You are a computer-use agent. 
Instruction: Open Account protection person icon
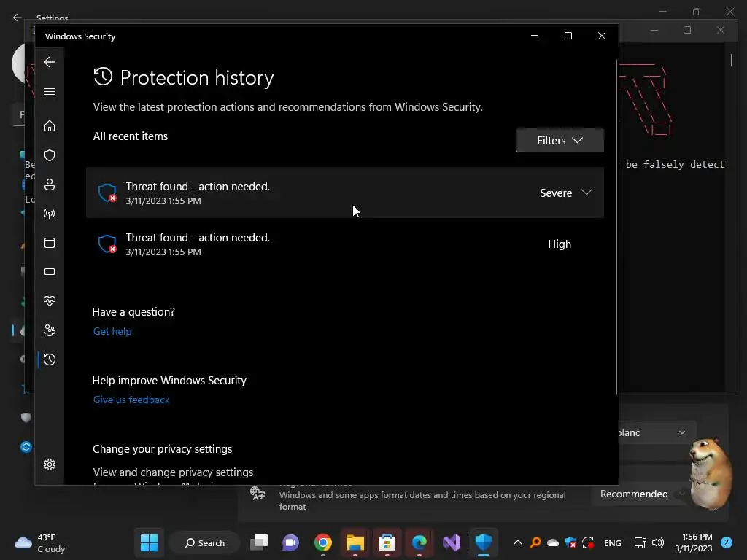(x=50, y=184)
